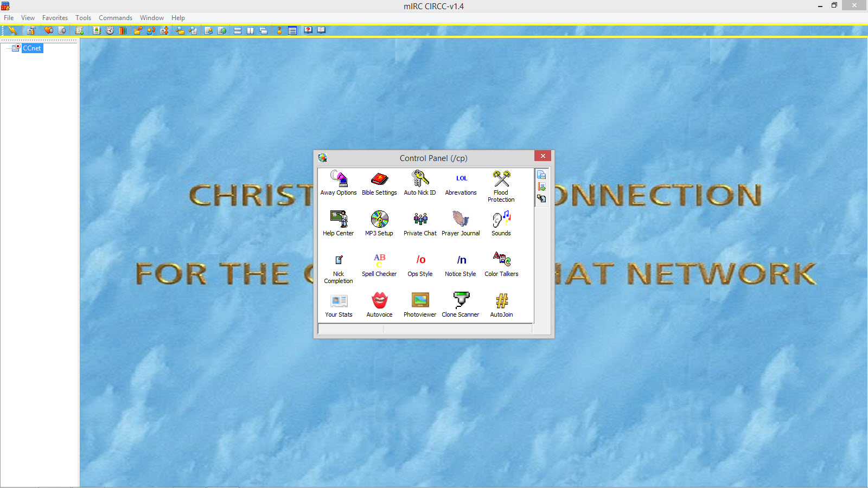The width and height of the screenshot is (868, 488).
Task: Click top side icon in Control Panel
Action: click(x=541, y=175)
